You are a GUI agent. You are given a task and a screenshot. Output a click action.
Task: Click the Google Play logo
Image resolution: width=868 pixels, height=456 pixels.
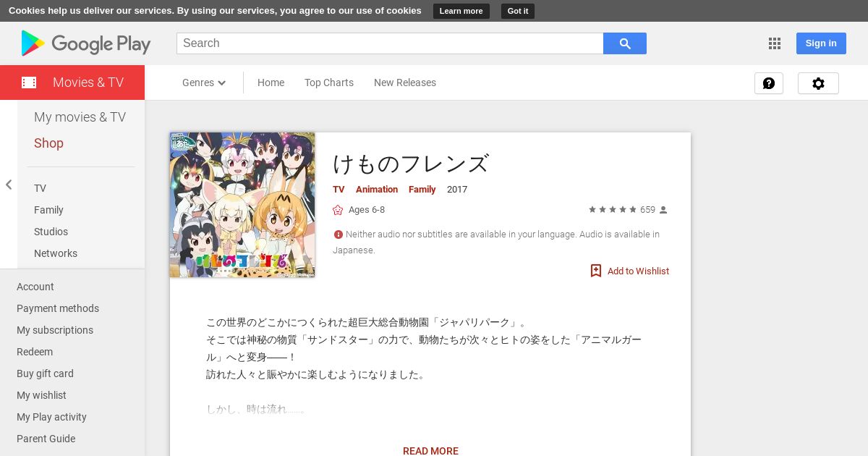pyautogui.click(x=85, y=43)
